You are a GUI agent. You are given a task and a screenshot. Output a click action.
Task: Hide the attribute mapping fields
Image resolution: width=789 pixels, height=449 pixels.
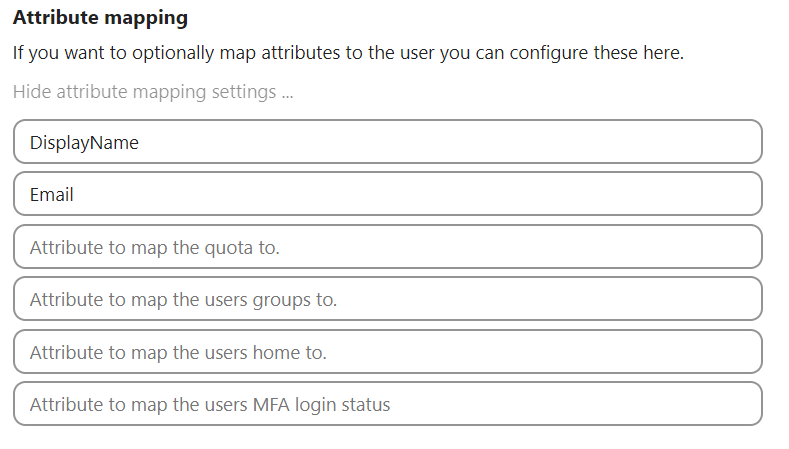click(153, 92)
